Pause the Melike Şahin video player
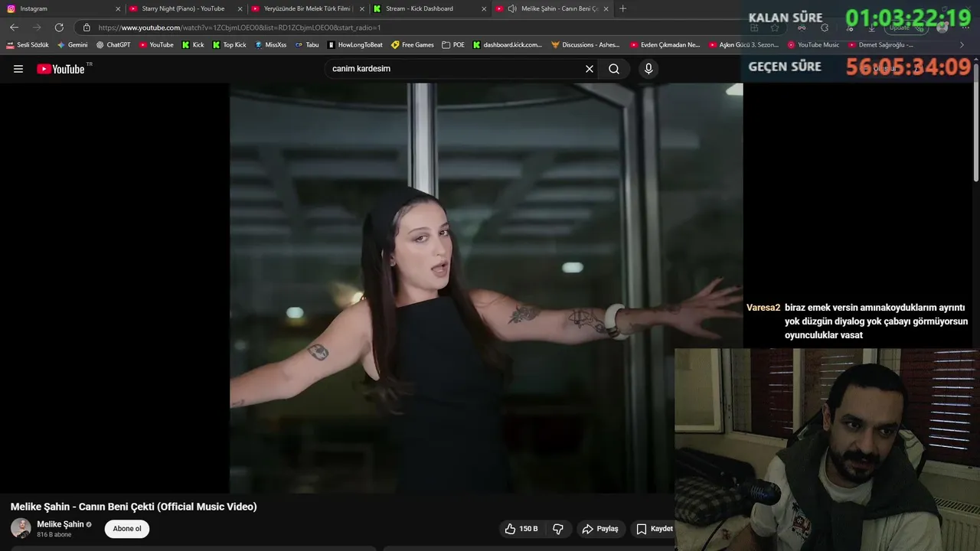This screenshot has width=980, height=551. pos(486,288)
